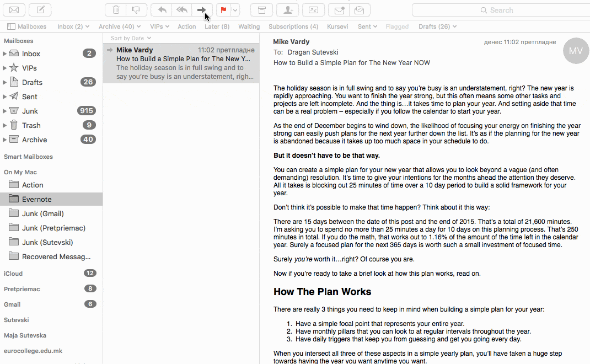
Task: Click the Reply All double-arrow icon
Action: [182, 10]
